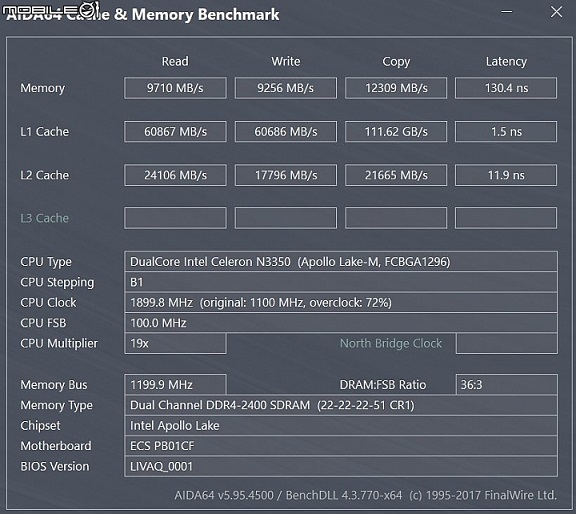The height and width of the screenshot is (514, 576).
Task: Select the CPU Type Celeron N3350 field
Action: coord(341,262)
